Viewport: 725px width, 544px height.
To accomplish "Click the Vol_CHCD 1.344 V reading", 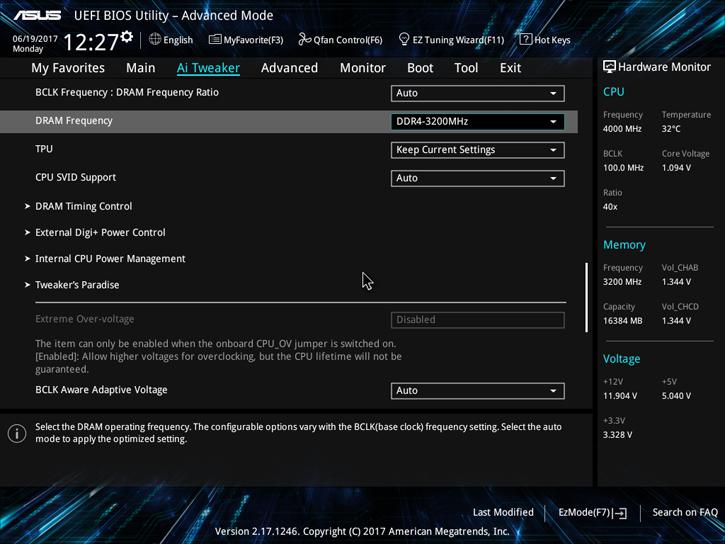I will click(x=676, y=321).
